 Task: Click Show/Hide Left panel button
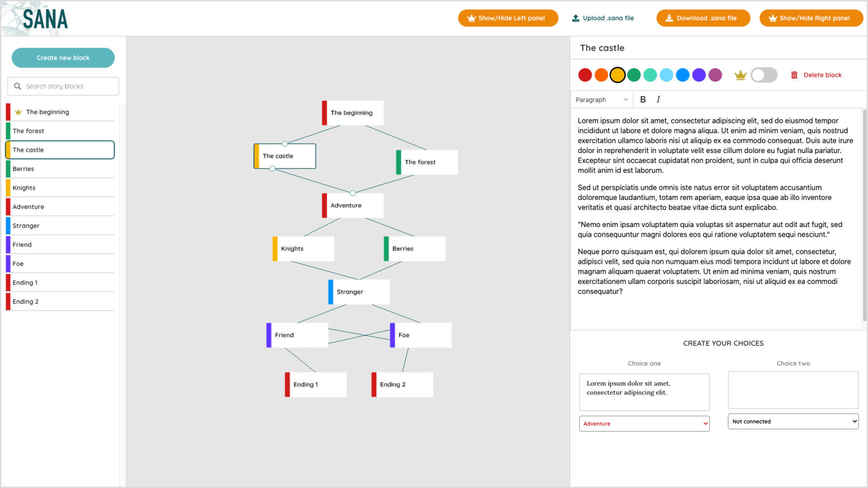tap(508, 18)
